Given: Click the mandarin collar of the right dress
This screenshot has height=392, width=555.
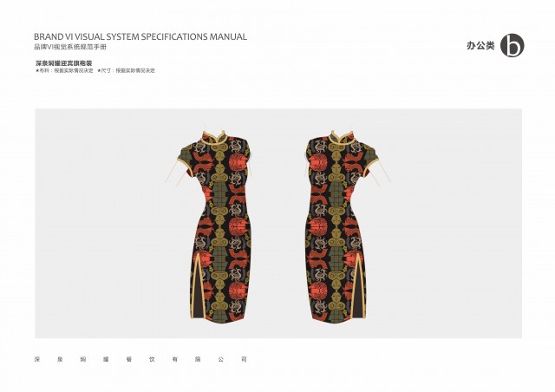Looking at the screenshot, I should point(343,137).
